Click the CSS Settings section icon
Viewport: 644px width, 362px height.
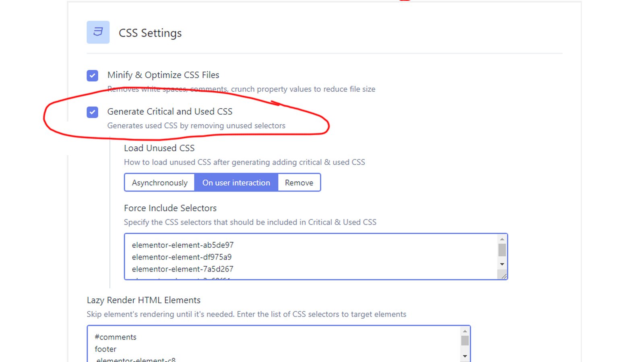click(x=98, y=32)
